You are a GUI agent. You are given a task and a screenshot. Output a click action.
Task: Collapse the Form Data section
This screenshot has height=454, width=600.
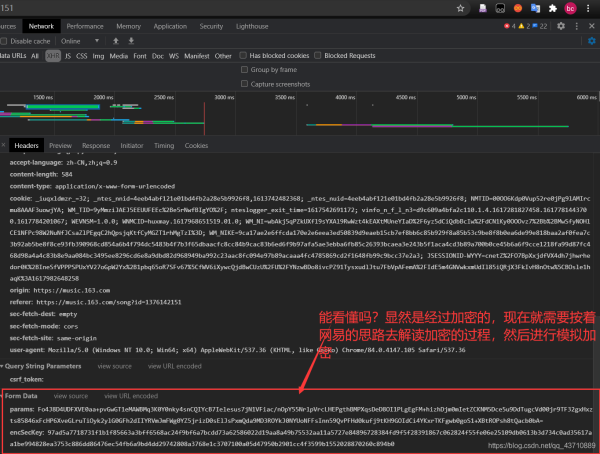(x=5, y=397)
